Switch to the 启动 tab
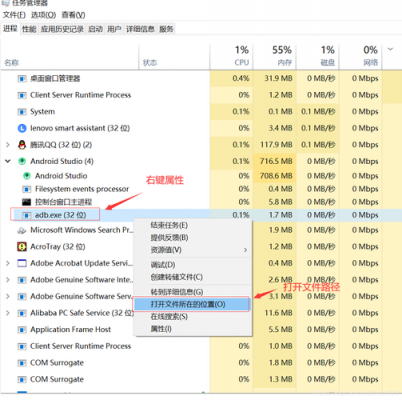This screenshot has height=400, width=402. coord(95,29)
